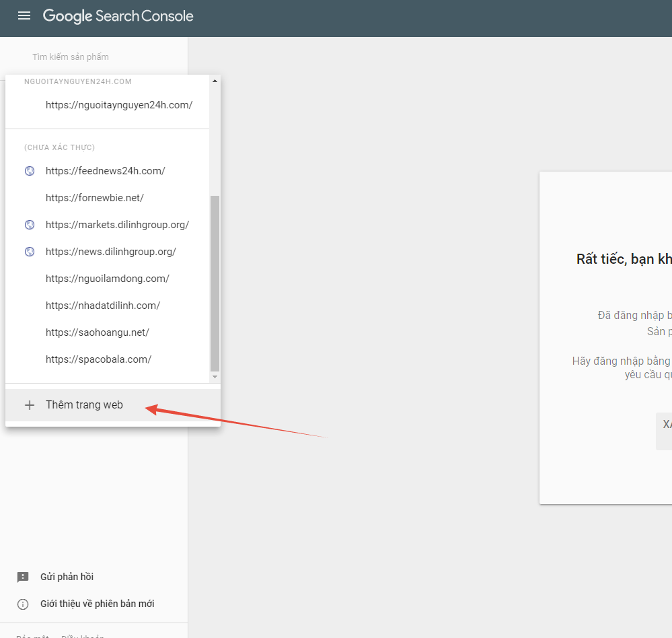The height and width of the screenshot is (638, 672).
Task: Click Thêm trang web to add property
Action: point(113,405)
